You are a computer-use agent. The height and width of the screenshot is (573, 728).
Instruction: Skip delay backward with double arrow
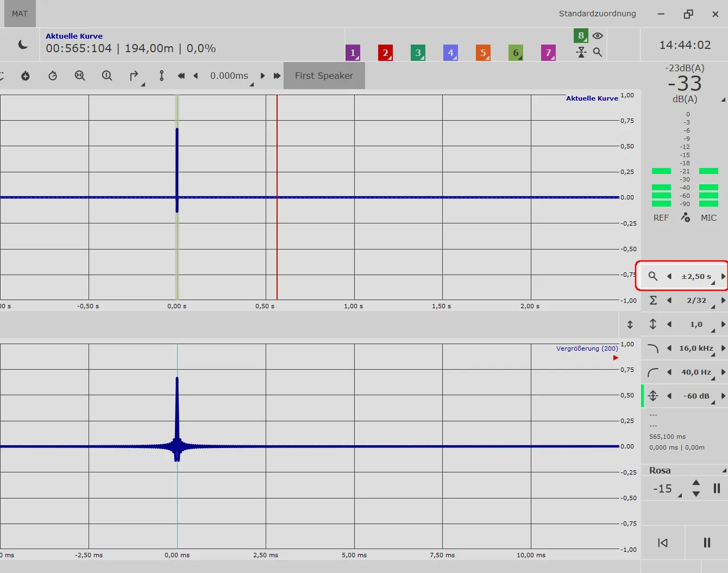tap(181, 76)
